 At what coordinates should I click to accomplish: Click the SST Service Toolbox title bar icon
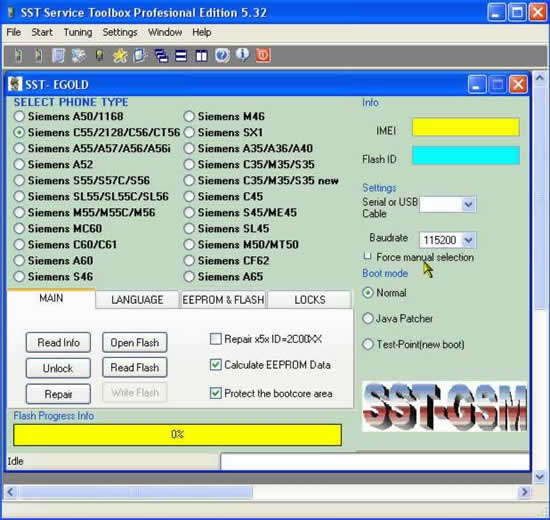(x=11, y=13)
